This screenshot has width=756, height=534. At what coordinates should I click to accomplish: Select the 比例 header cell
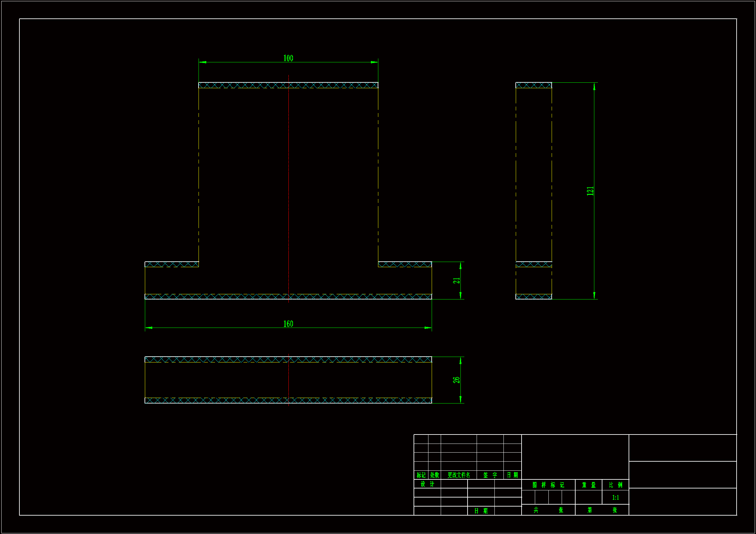(615, 485)
